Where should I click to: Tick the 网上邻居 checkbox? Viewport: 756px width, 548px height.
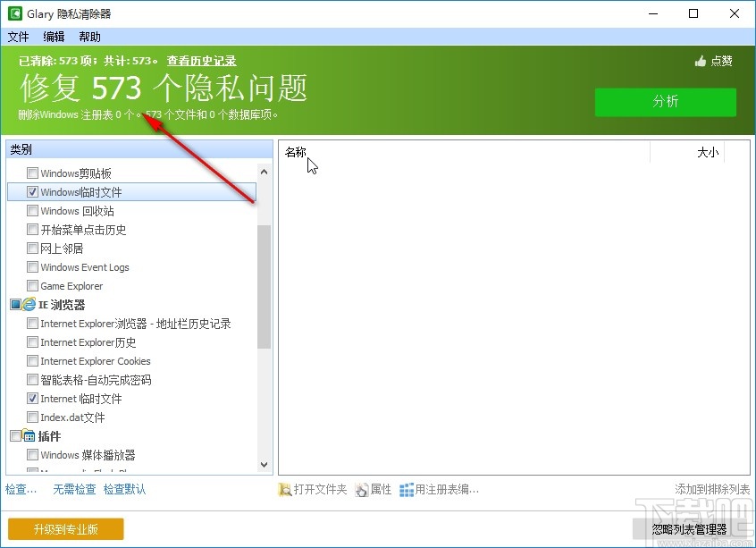32,248
